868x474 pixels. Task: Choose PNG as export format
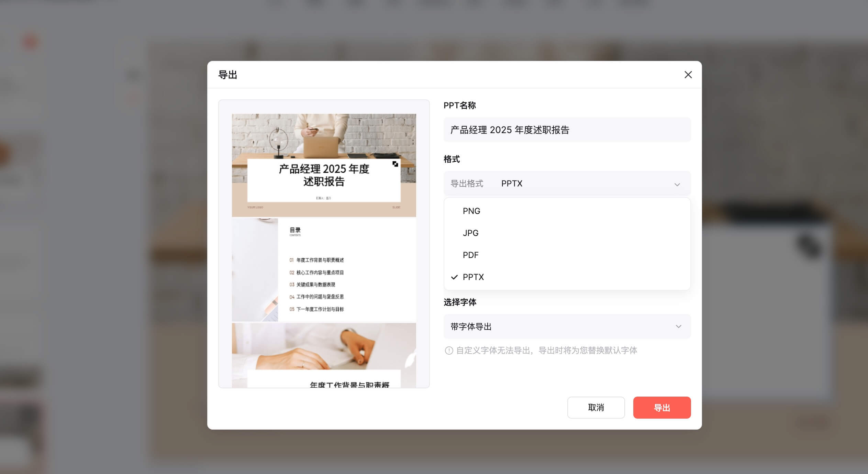(x=471, y=211)
